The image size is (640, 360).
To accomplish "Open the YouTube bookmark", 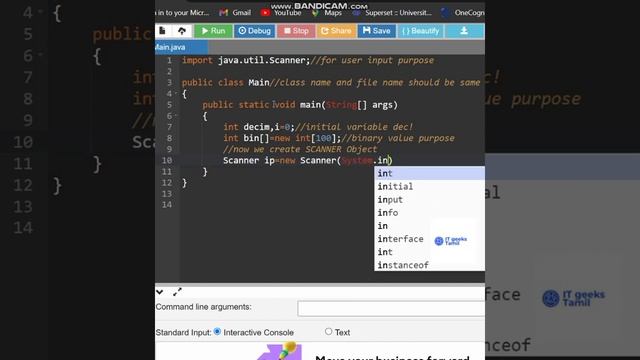I will coord(281,13).
